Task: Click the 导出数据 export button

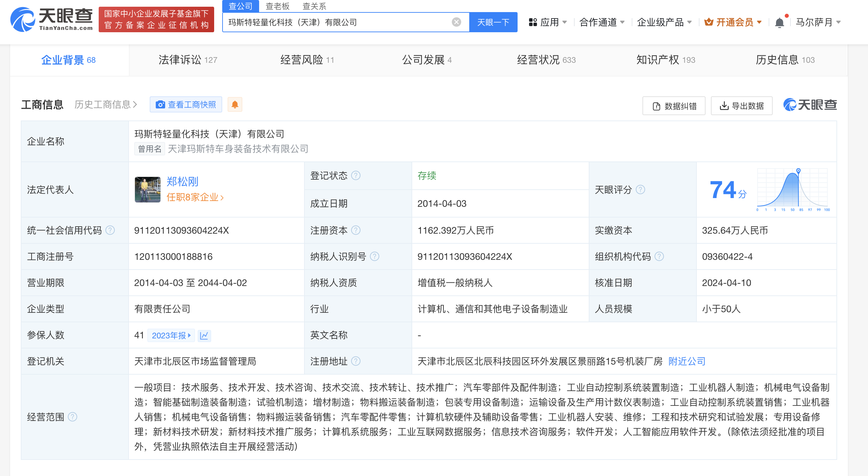Action: (741, 106)
